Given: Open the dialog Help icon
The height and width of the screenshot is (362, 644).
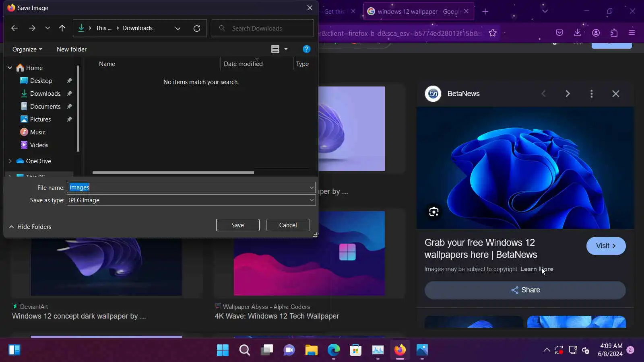Looking at the screenshot, I should (306, 49).
